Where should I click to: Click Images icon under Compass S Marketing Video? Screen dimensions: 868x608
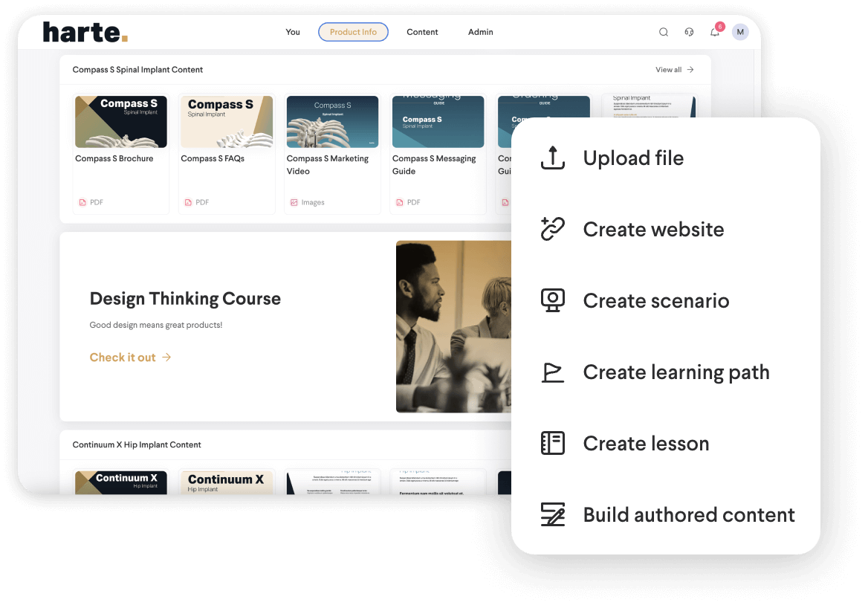(x=294, y=203)
